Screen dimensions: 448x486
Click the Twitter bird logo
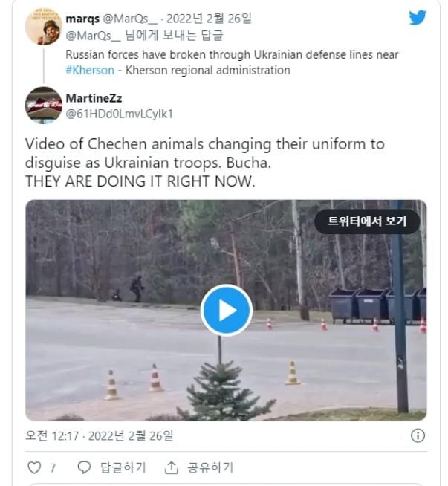tap(418, 17)
